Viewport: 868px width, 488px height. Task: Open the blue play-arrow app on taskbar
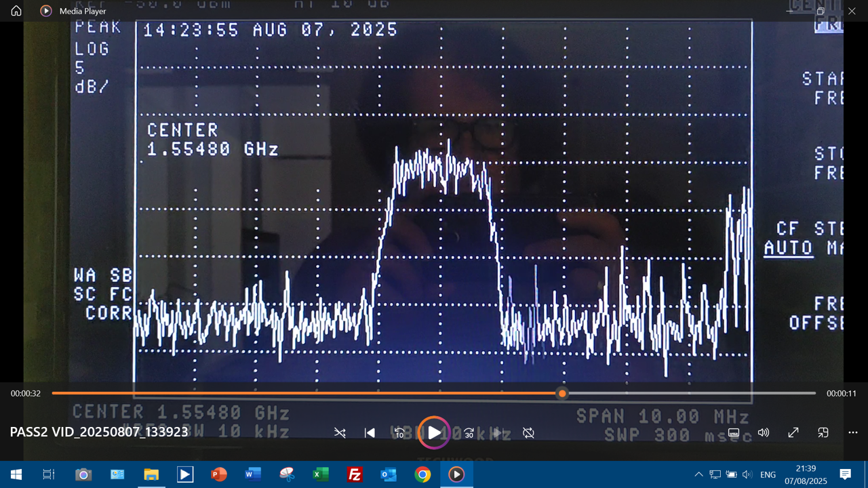[185, 474]
